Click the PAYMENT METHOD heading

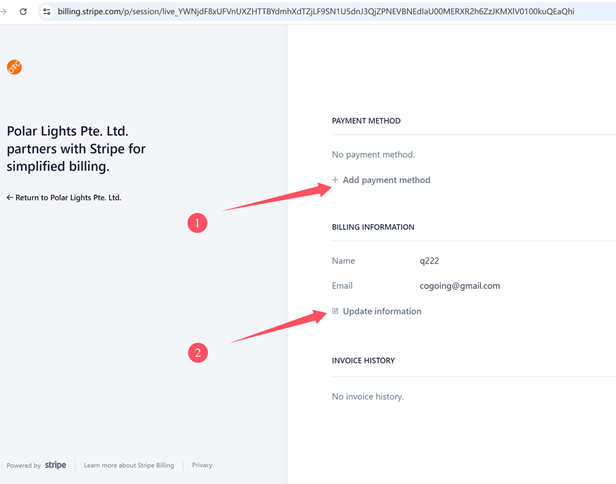(366, 121)
